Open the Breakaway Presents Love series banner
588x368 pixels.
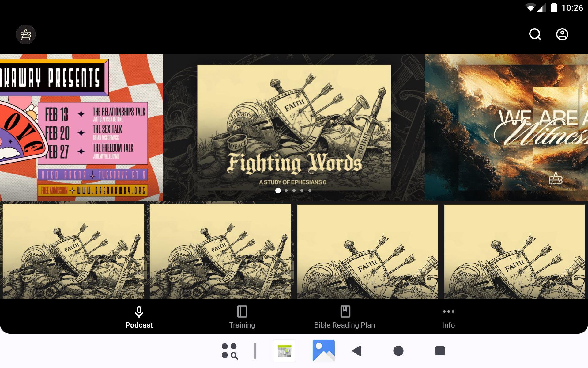coord(81,127)
